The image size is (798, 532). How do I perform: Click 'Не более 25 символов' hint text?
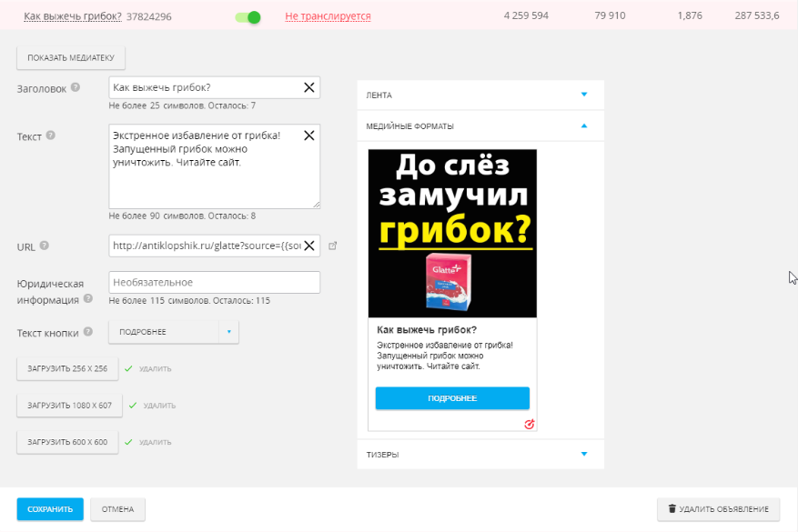point(157,105)
